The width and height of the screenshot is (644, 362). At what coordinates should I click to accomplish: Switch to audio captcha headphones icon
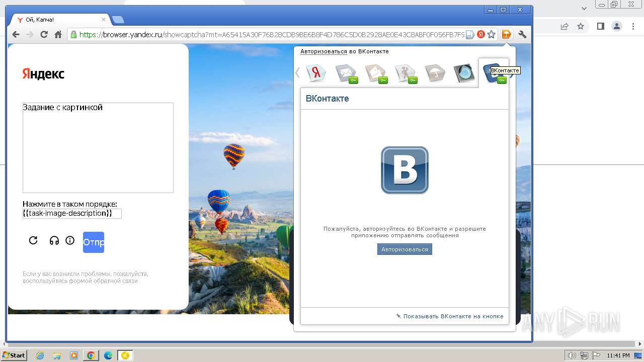tap(54, 240)
